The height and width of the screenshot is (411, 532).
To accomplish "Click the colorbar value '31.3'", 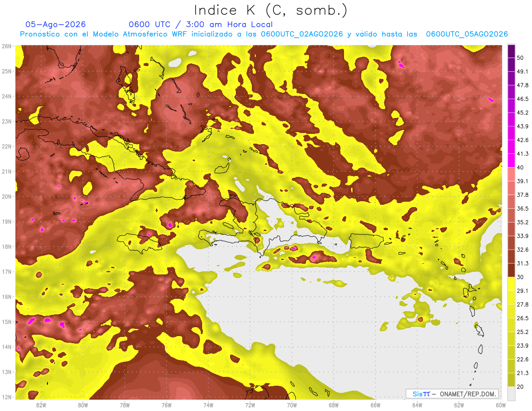I will pyautogui.click(x=523, y=263).
